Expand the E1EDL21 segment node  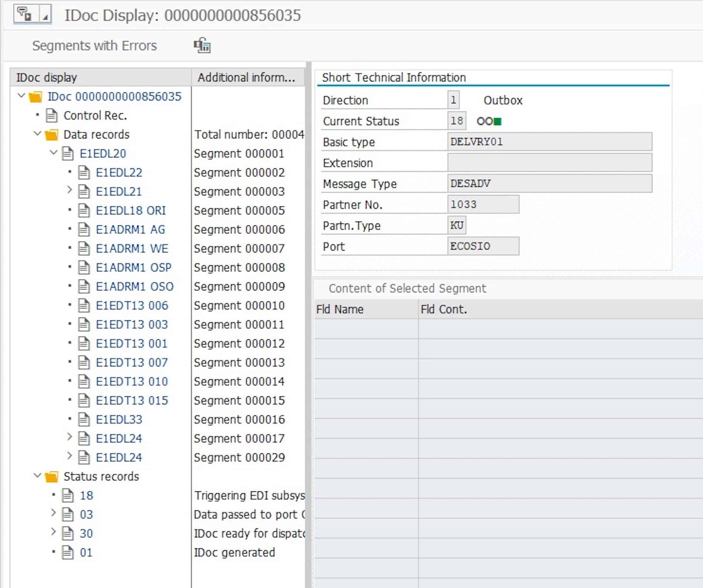[70, 191]
